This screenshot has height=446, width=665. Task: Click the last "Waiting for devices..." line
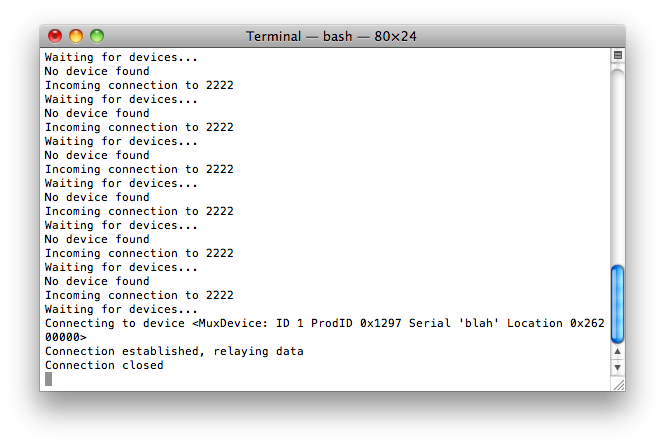click(121, 309)
